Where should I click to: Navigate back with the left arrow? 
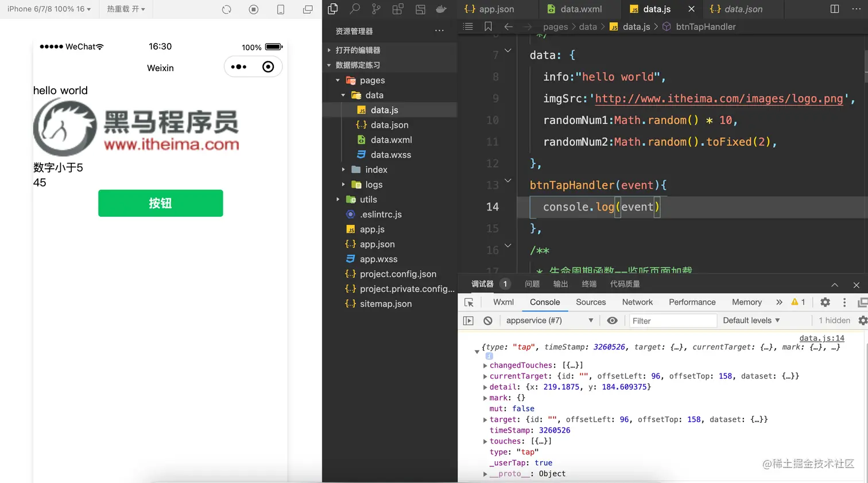point(509,26)
